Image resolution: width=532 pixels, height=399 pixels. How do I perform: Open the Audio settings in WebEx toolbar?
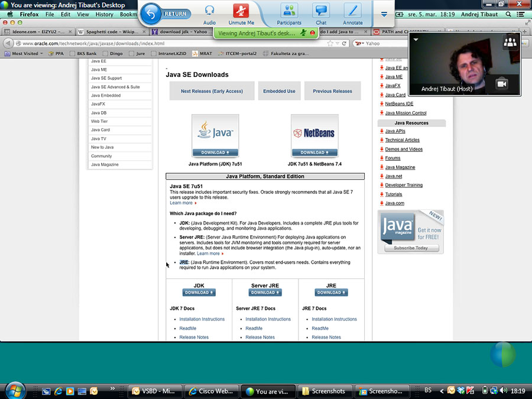[209, 15]
